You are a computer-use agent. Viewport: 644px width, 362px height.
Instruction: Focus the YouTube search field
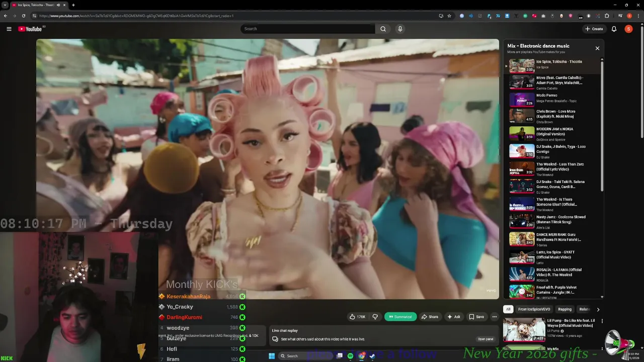308,29
